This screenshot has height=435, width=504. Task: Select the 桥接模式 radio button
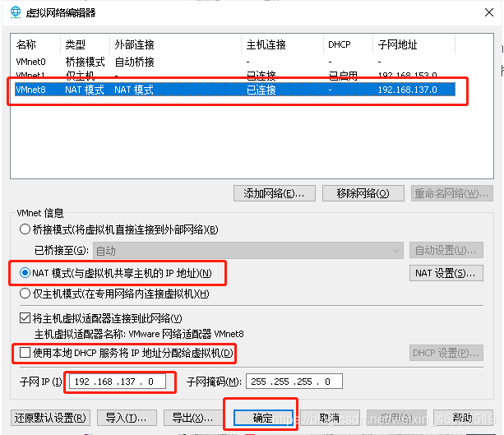click(x=25, y=229)
